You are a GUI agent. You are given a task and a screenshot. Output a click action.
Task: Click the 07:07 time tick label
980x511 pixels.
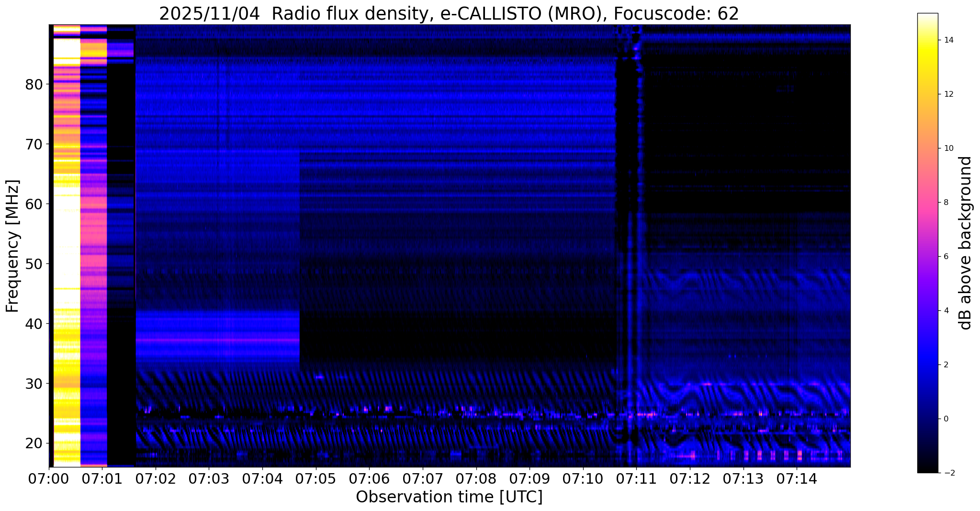(423, 478)
